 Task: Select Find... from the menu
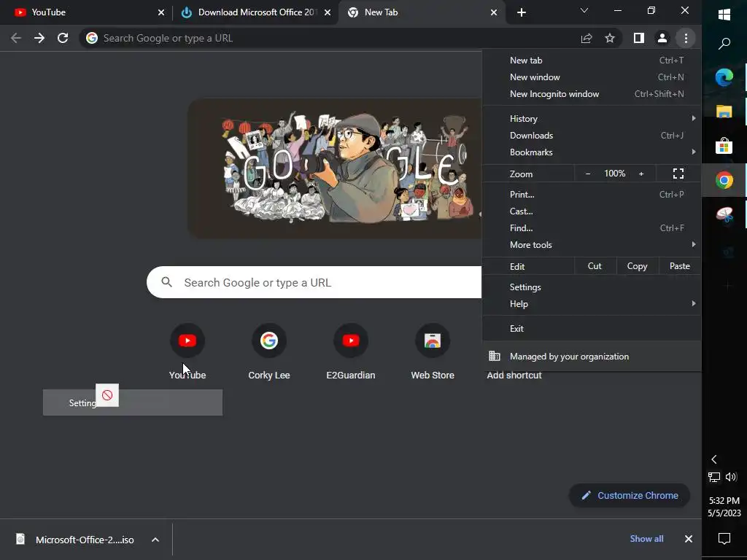tap(592, 228)
